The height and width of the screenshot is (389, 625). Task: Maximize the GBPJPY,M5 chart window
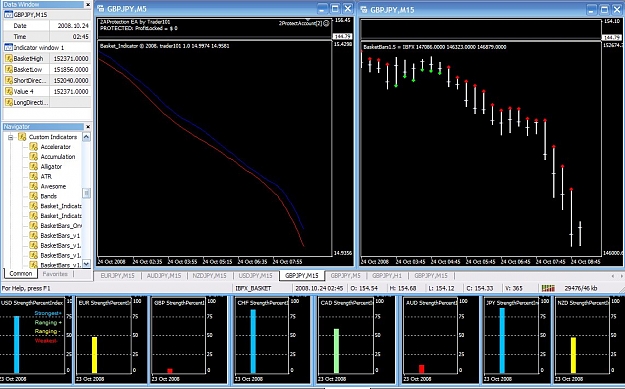coord(335,8)
